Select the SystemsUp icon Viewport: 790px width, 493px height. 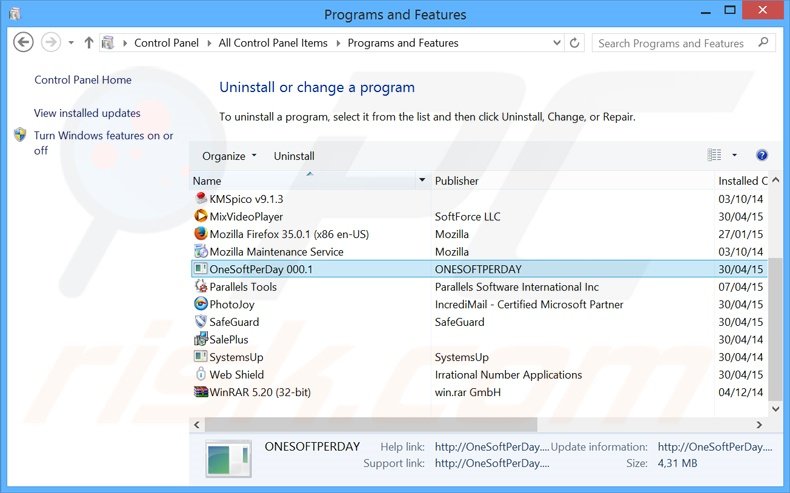coord(201,357)
